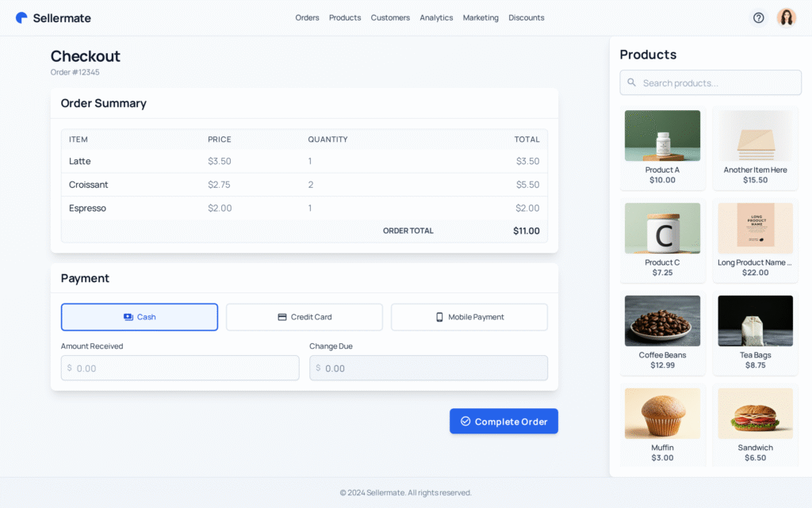
Task: Focus the Search products field
Action: coord(718,82)
